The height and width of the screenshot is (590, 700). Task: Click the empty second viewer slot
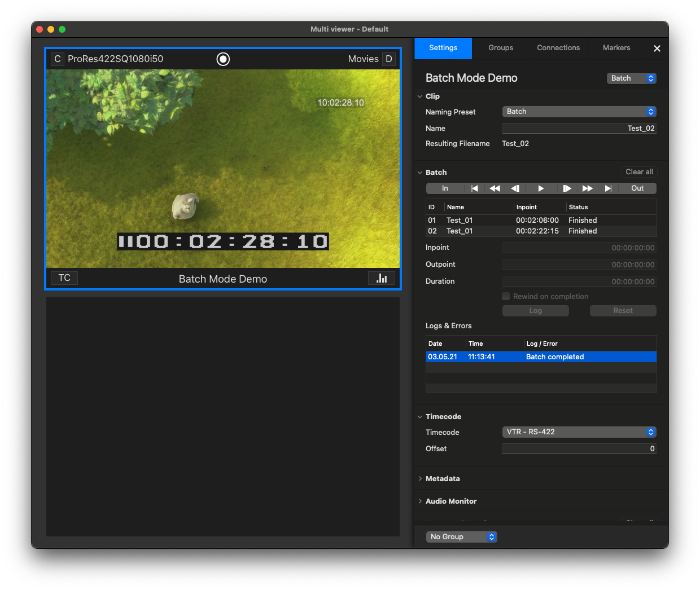(223, 417)
